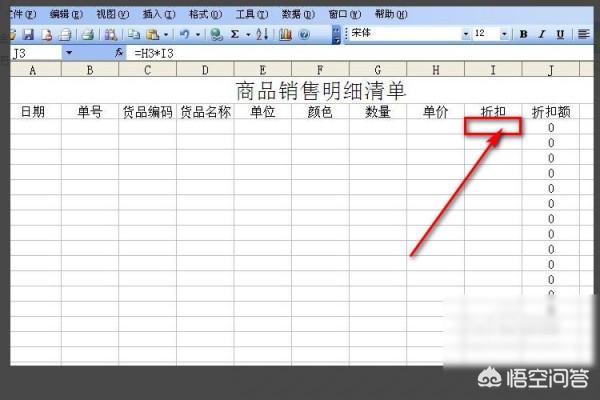Select column H header
Viewport: 600px width, 400px height.
[435, 70]
